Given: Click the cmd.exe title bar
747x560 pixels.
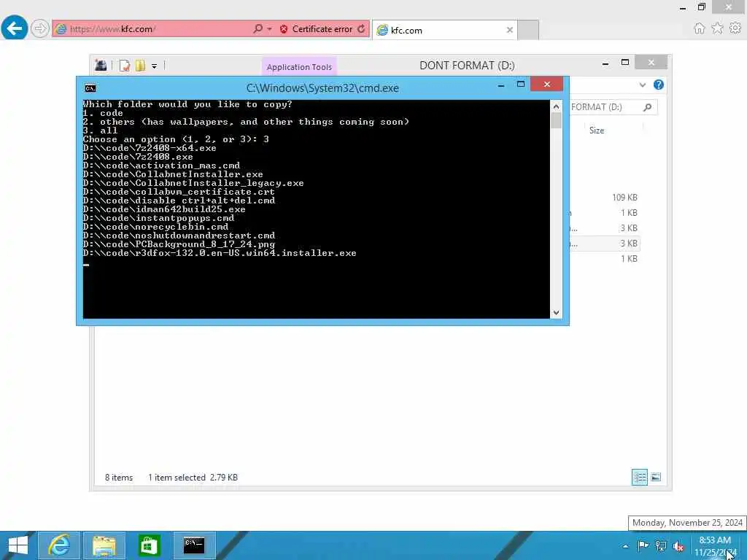Looking at the screenshot, I should click(322, 88).
